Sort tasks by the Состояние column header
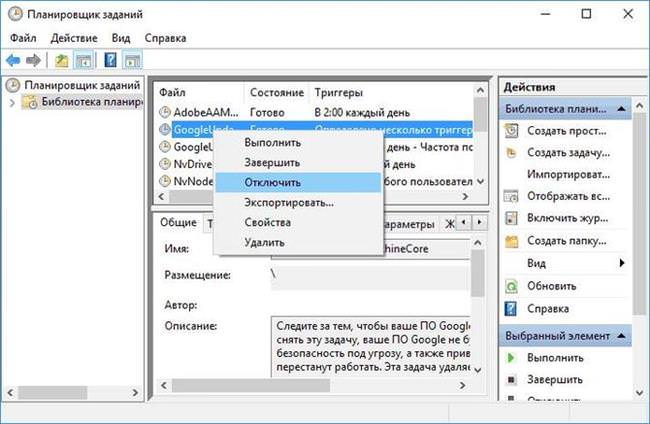Image resolution: width=650 pixels, height=424 pixels. pos(277,92)
